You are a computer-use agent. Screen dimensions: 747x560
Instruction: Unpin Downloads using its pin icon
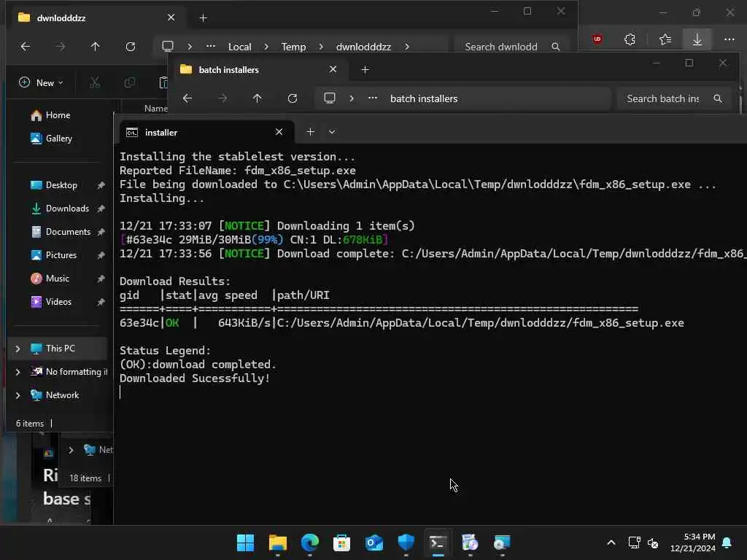(x=101, y=209)
